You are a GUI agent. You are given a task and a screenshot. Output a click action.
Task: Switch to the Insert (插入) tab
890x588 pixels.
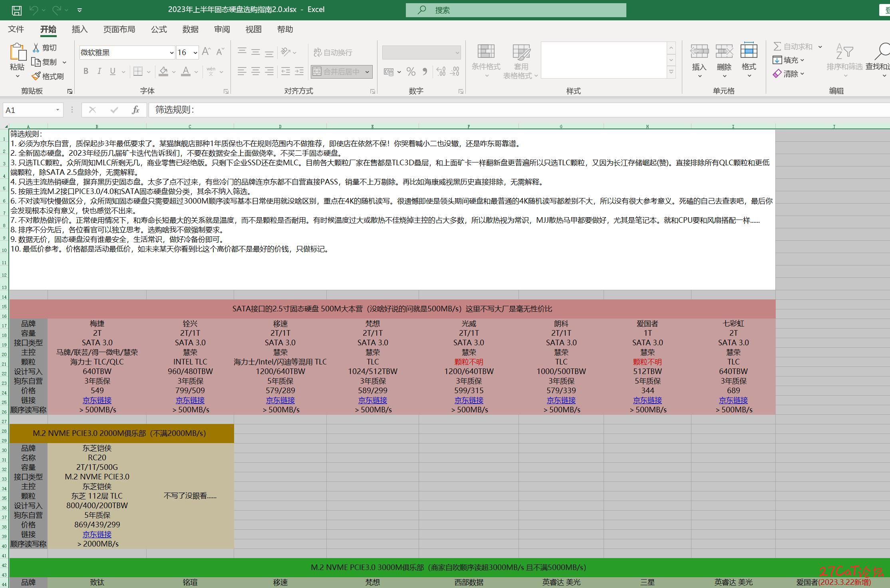[x=79, y=30]
